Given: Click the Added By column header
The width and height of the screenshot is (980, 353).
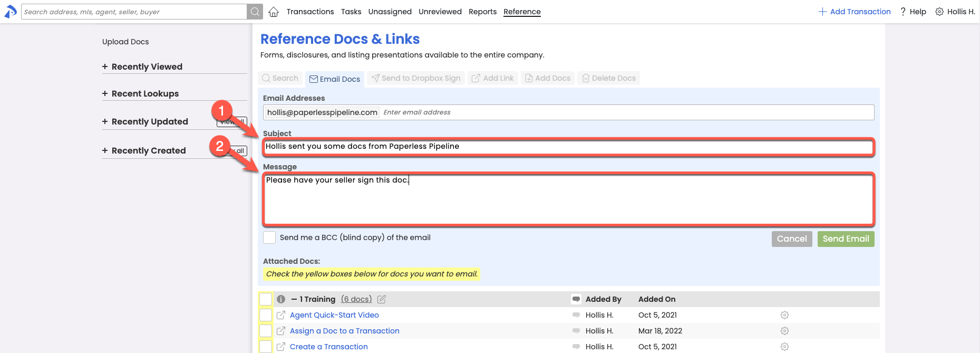Looking at the screenshot, I should point(604,299).
